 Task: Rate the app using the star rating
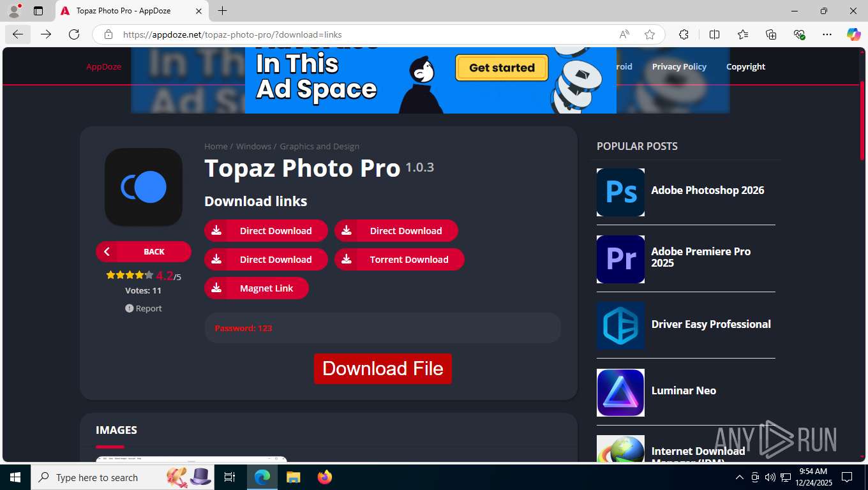pyautogui.click(x=130, y=275)
